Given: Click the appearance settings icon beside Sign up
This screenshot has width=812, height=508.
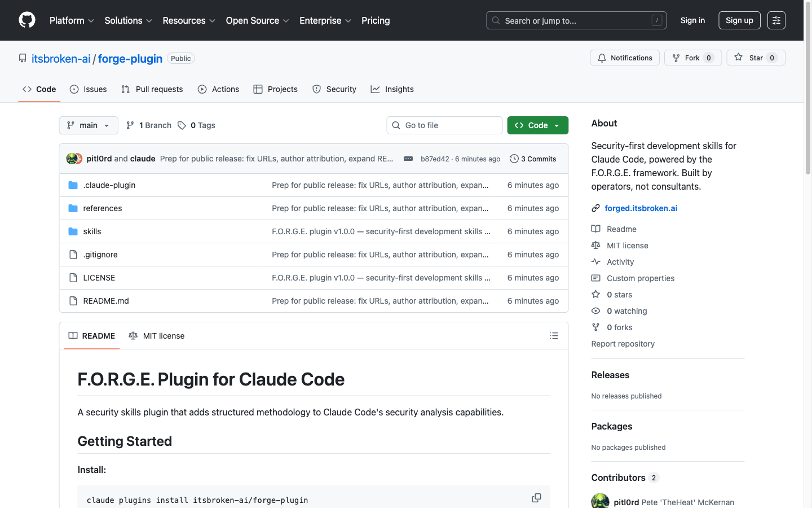Looking at the screenshot, I should (x=776, y=20).
